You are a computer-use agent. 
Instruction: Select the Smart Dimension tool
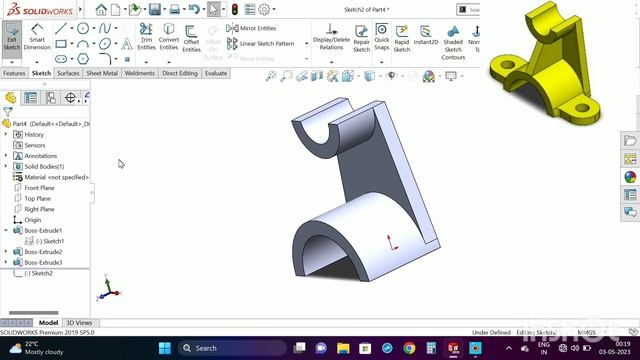[37, 38]
